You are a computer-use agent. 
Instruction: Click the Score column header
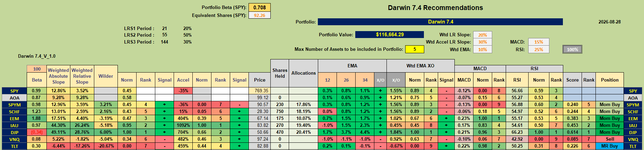click(x=573, y=80)
